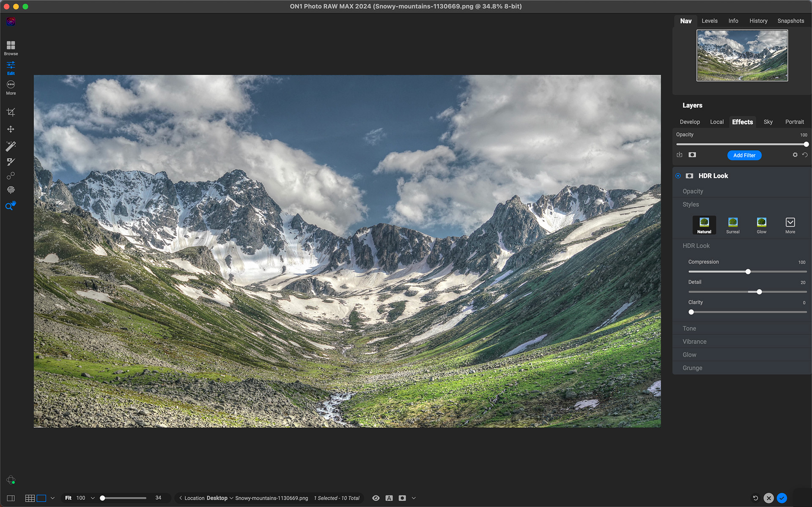Switch to the Develop tab
Image resolution: width=812 pixels, height=507 pixels.
[690, 122]
